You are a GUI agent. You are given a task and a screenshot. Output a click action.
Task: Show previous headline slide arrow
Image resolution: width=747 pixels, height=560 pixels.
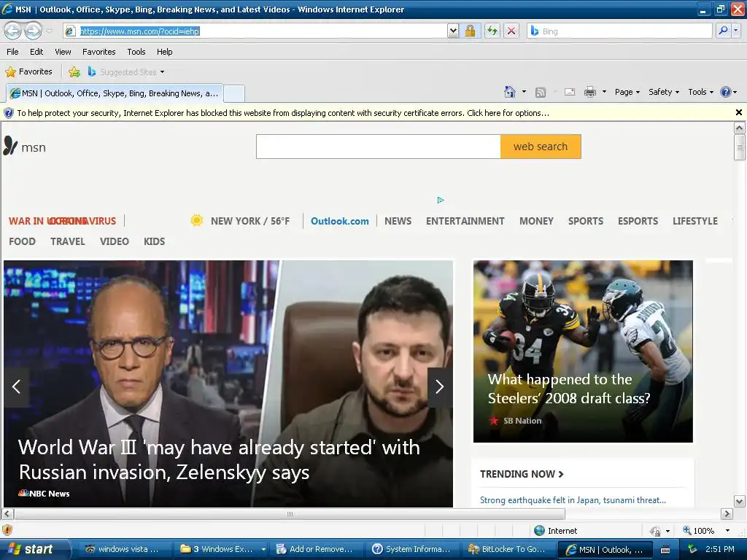pos(16,386)
